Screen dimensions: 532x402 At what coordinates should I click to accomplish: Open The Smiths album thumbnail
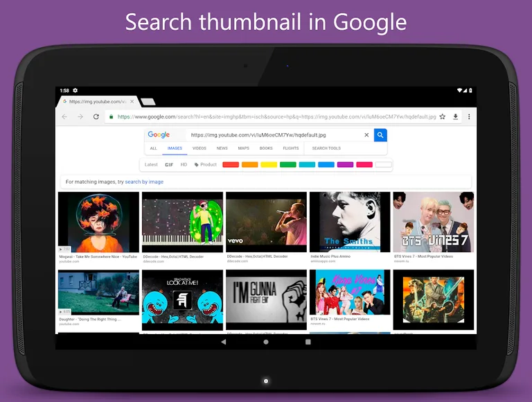click(x=350, y=222)
